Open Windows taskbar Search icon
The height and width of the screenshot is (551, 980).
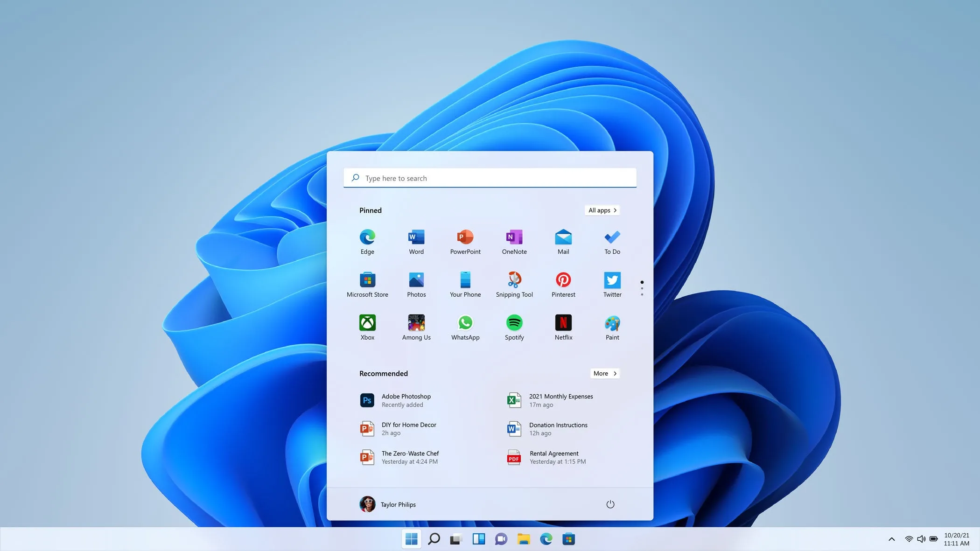(434, 539)
